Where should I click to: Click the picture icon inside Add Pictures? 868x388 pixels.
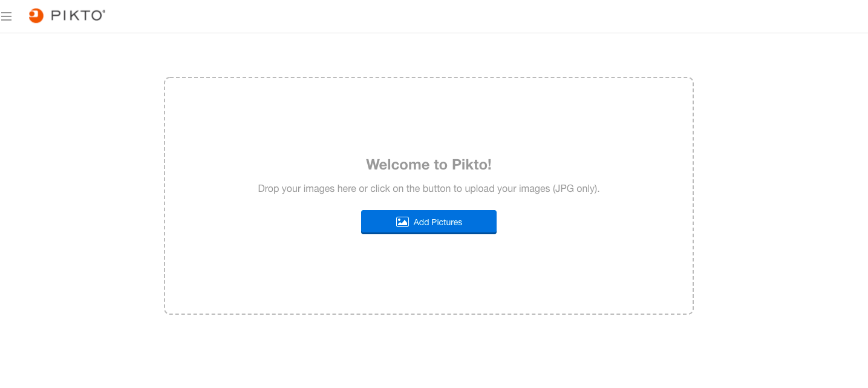[x=402, y=222]
